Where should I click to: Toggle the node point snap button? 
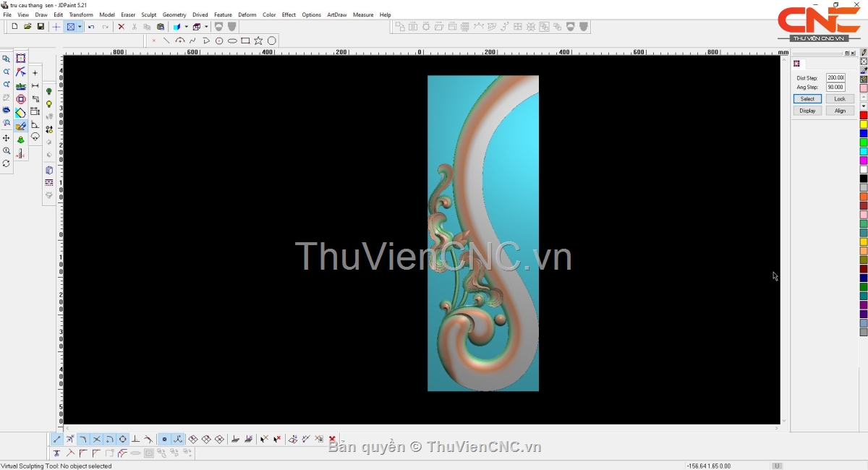tap(164, 439)
